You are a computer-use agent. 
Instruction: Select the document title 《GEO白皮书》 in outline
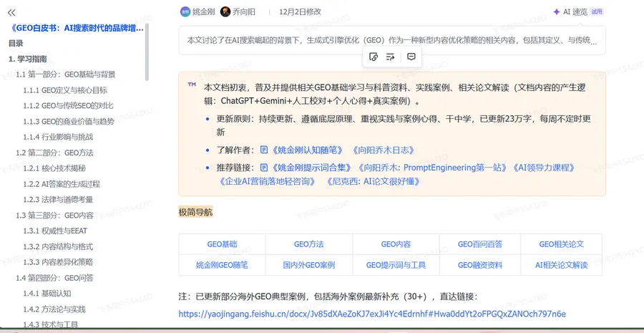[x=77, y=29]
